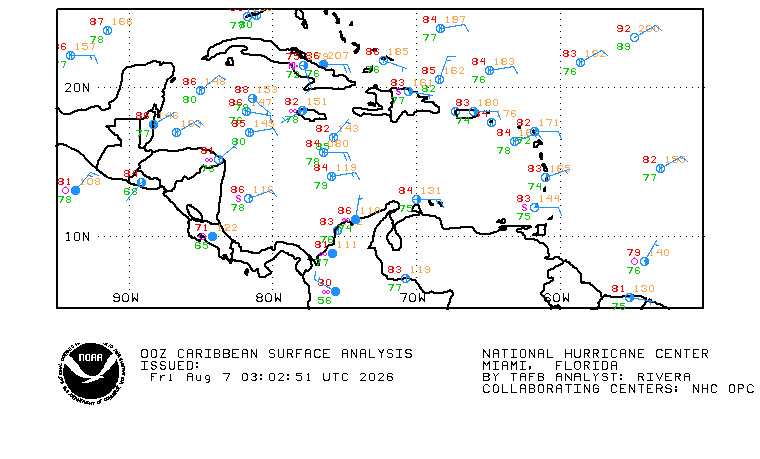The height and width of the screenshot is (459, 760).
Task: Click the 20N latitude label
Action: pyautogui.click(x=77, y=88)
